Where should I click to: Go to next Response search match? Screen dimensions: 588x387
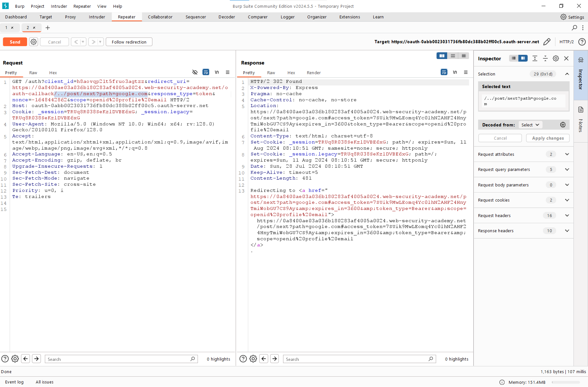pyautogui.click(x=274, y=359)
